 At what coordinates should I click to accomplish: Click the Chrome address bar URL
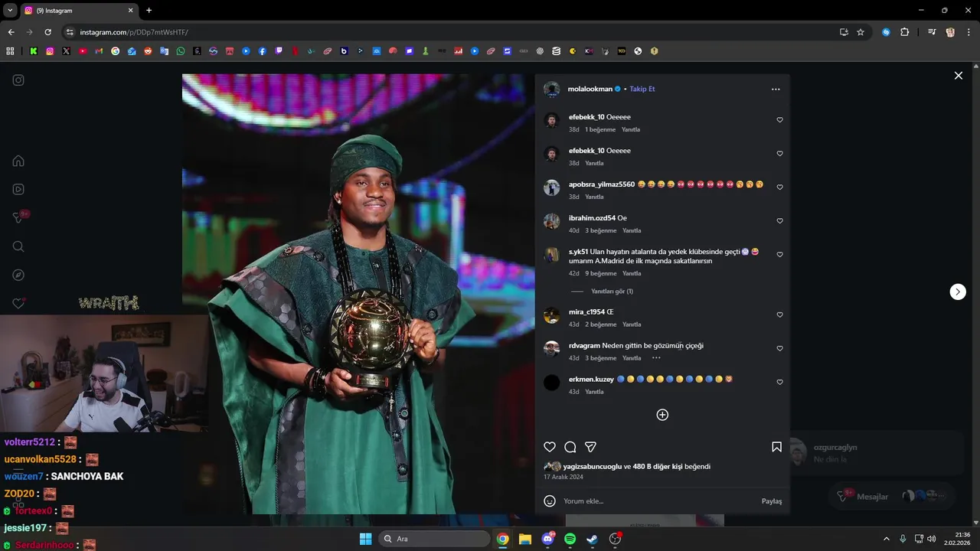(134, 32)
